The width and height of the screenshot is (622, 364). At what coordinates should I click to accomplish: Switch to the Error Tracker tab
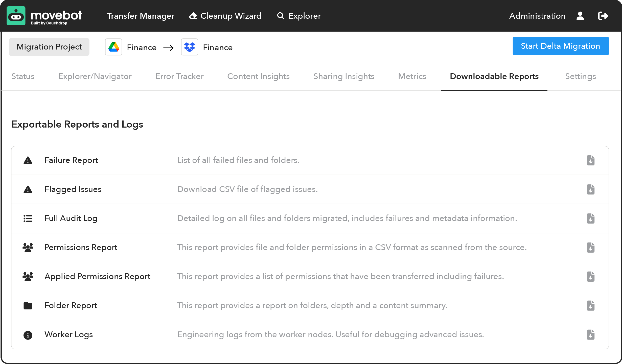179,76
